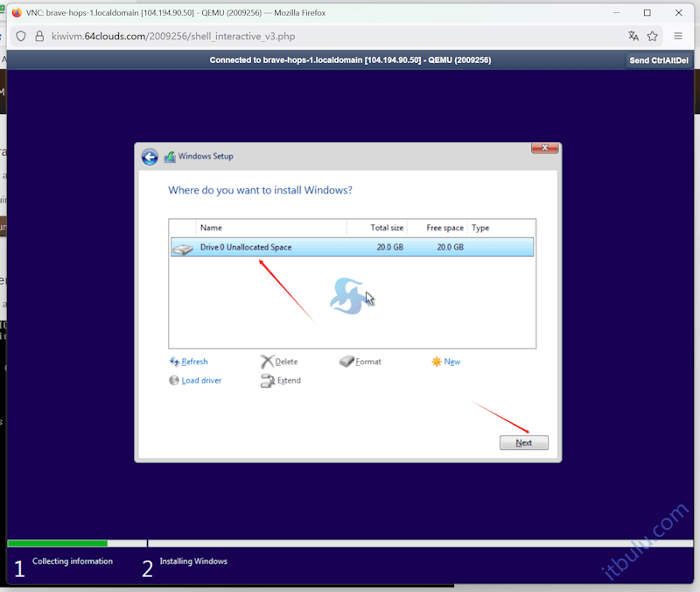Select Drive 0 Unallocated Space row
The width and height of the screenshot is (700, 592).
(351, 248)
